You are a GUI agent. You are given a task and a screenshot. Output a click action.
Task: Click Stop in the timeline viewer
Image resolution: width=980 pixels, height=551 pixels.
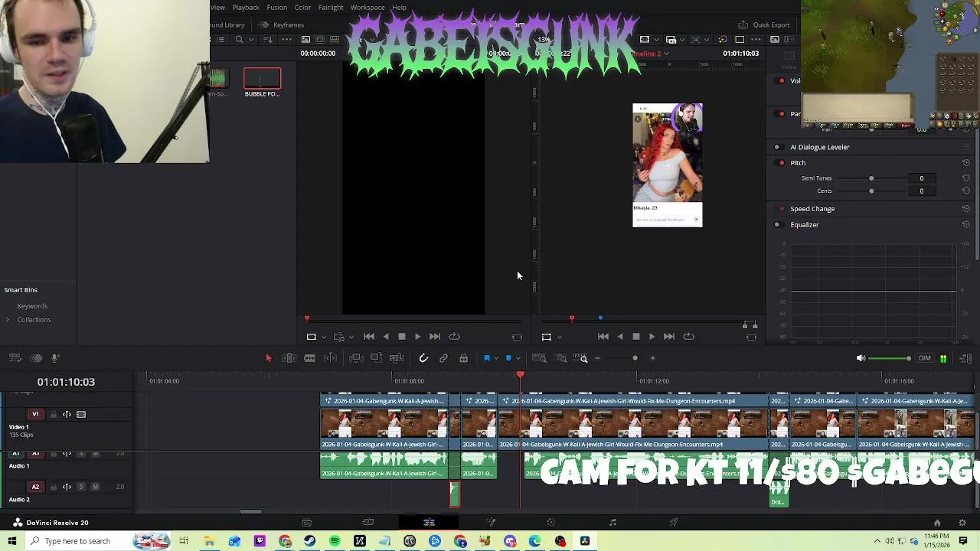[635, 337]
